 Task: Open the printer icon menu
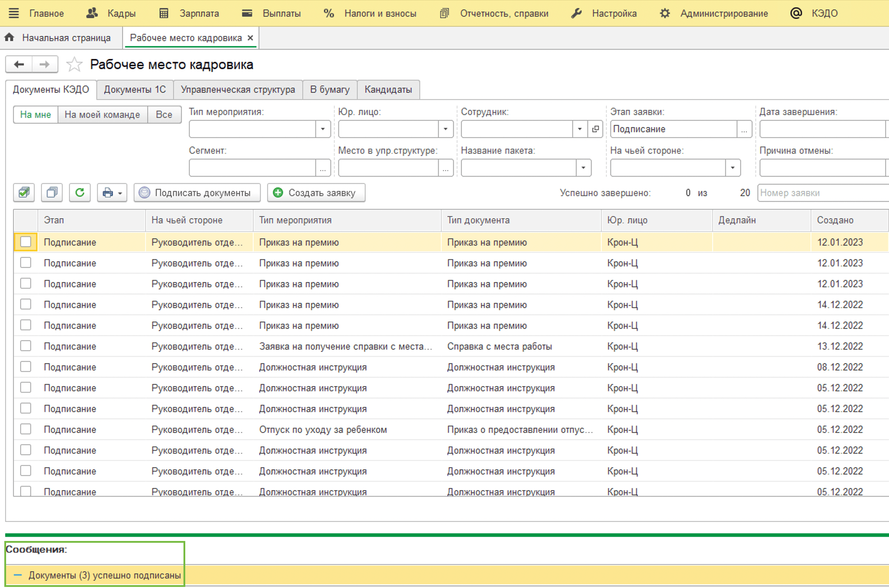112,193
